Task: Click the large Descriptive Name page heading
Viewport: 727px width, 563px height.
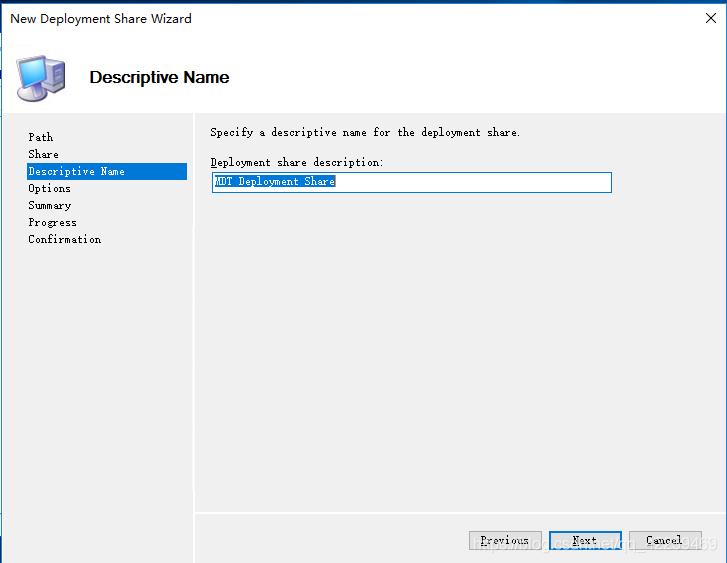Action: [x=159, y=77]
